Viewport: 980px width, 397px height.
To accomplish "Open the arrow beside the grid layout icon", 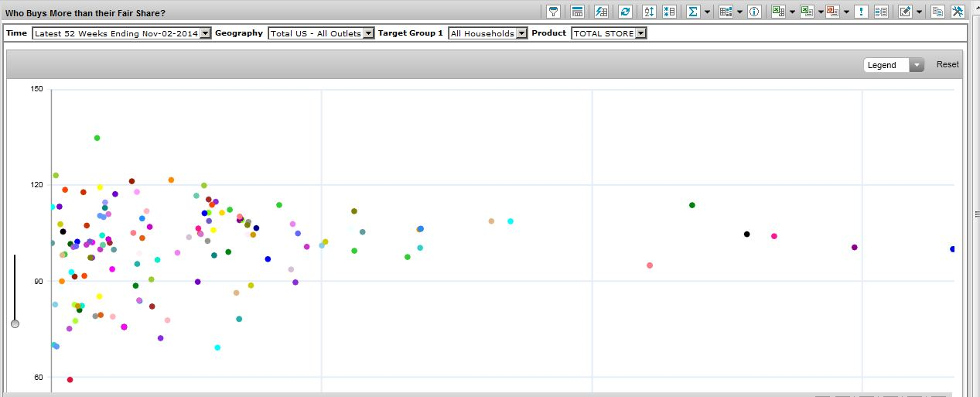I will [739, 12].
